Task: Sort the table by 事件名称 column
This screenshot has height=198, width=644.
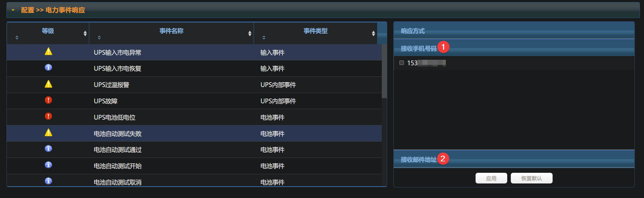Action: [171, 31]
